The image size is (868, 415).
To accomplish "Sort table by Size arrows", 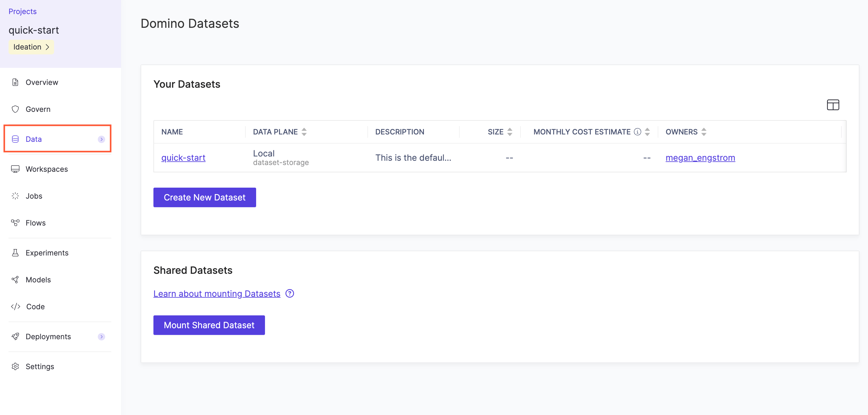I will pyautogui.click(x=509, y=132).
